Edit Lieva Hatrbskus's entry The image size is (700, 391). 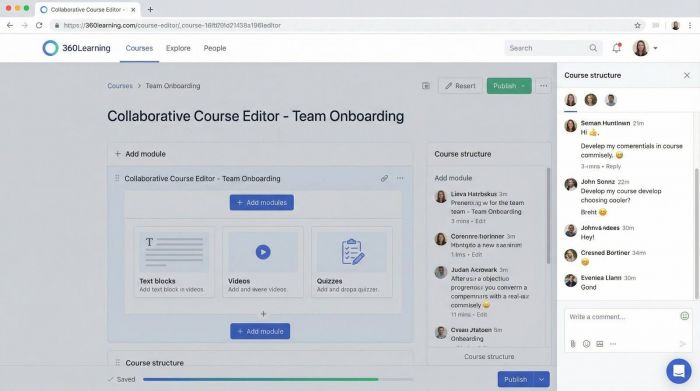point(480,221)
